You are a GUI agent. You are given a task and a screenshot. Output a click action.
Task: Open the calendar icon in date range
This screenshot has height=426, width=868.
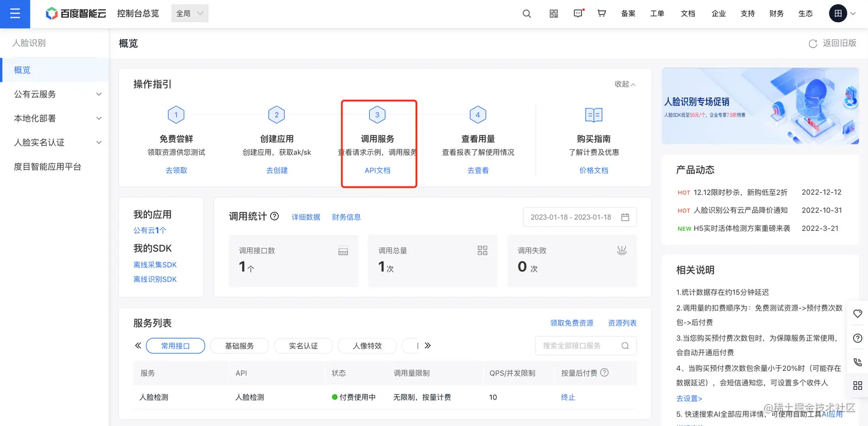(625, 217)
